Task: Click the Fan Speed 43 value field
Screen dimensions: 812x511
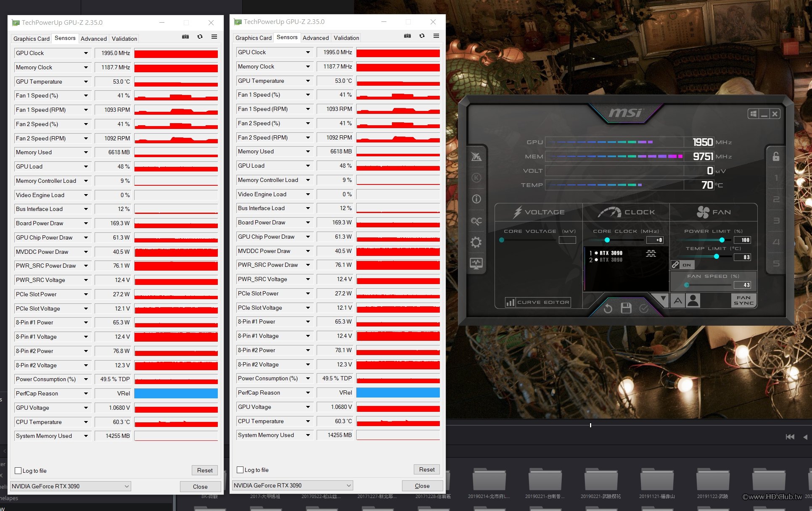Action: 742,285
